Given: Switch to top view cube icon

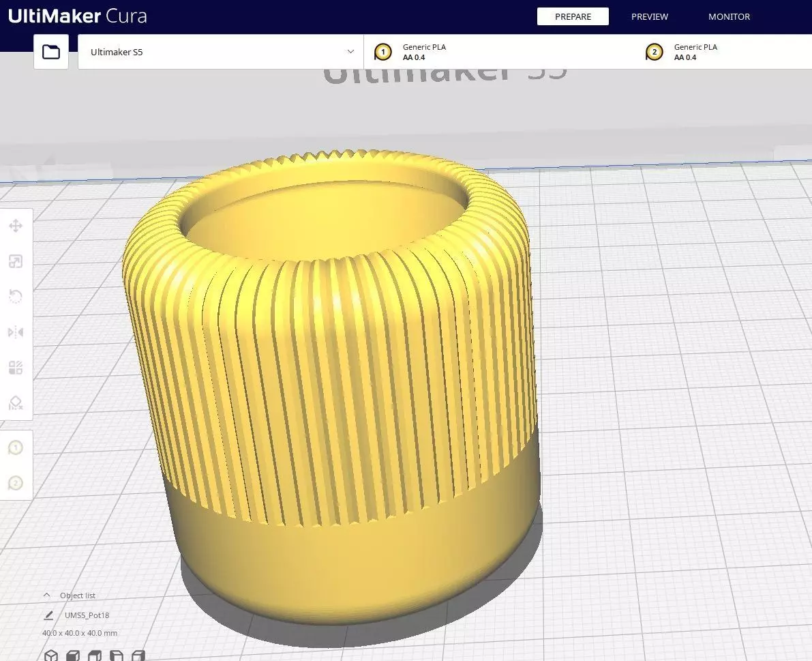Looking at the screenshot, I should tap(94, 656).
